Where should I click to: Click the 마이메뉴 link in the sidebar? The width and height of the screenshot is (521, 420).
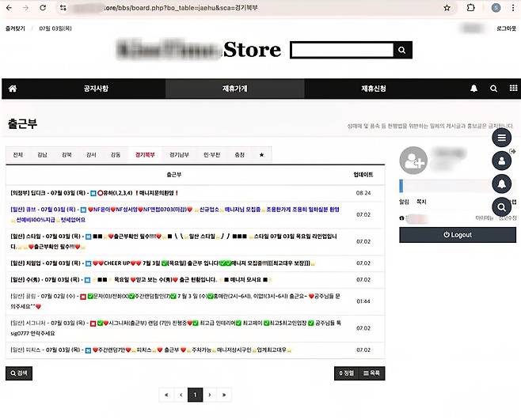coord(485,218)
